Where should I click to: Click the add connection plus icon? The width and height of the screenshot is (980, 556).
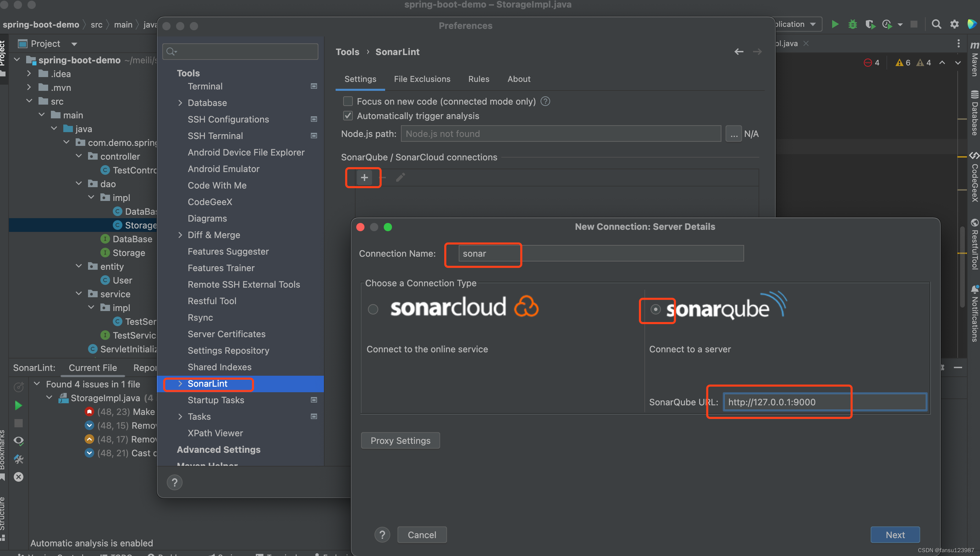pyautogui.click(x=364, y=178)
